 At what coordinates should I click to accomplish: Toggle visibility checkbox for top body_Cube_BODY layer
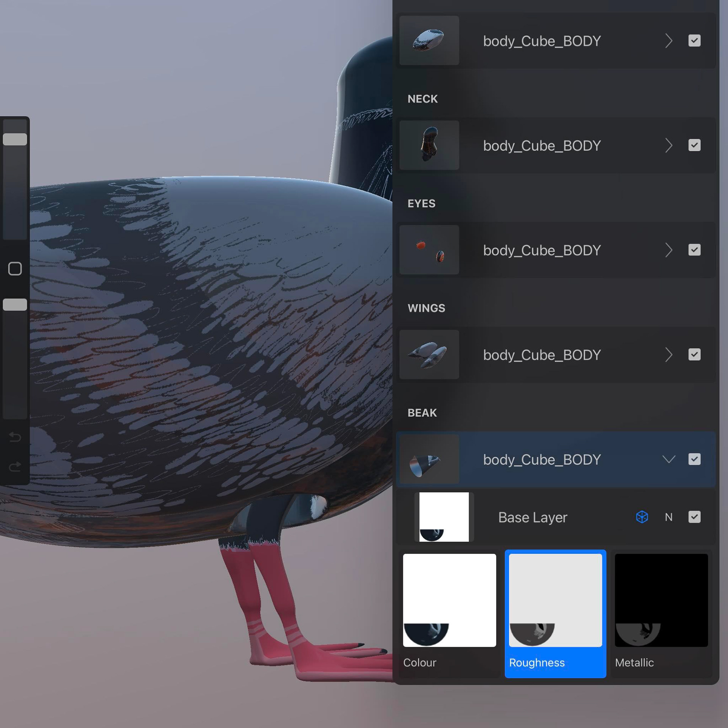[x=694, y=41]
